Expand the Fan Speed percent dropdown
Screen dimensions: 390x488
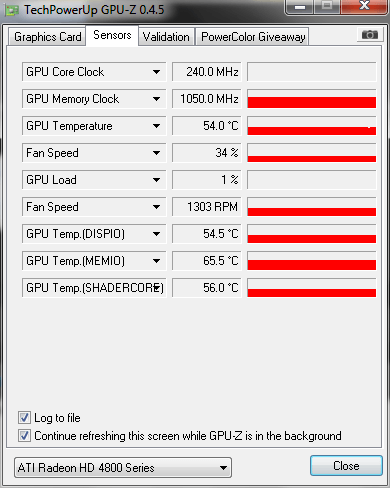point(156,153)
